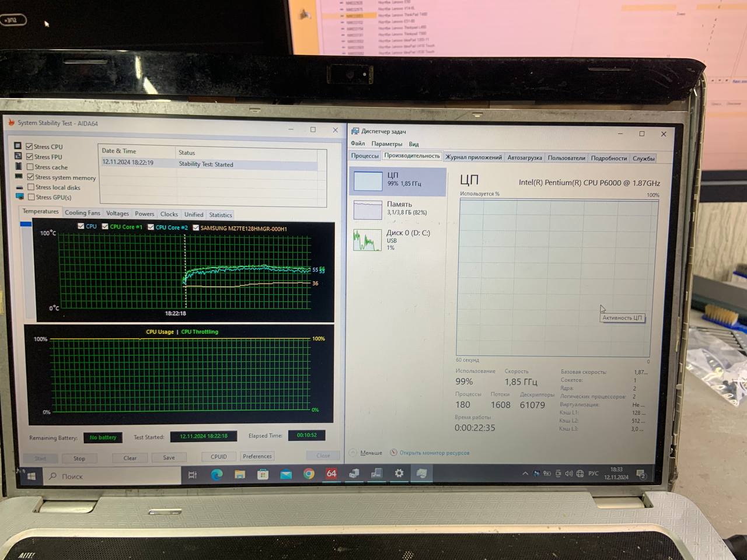The image size is (747, 560).
Task: Switch to AIDA64 via its taskbar icon
Action: pyautogui.click(x=331, y=474)
